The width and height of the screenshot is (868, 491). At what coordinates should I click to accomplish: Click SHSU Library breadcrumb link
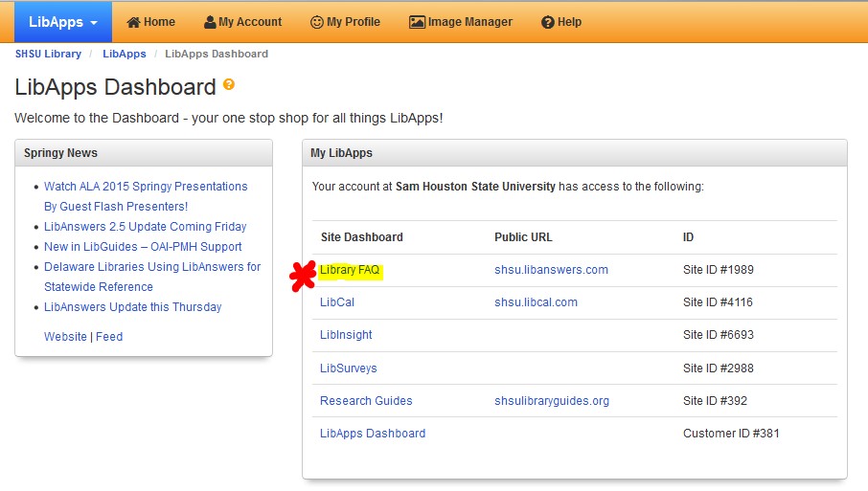[x=48, y=54]
